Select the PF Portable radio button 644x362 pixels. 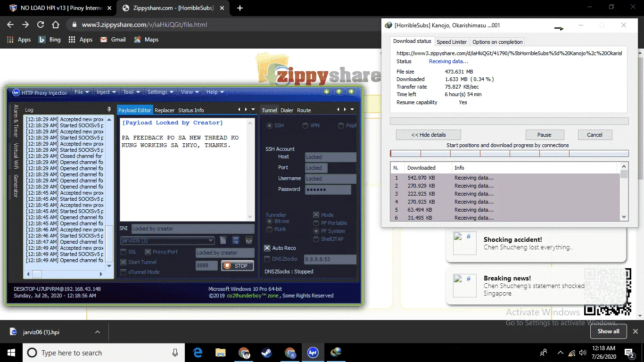[x=316, y=223]
